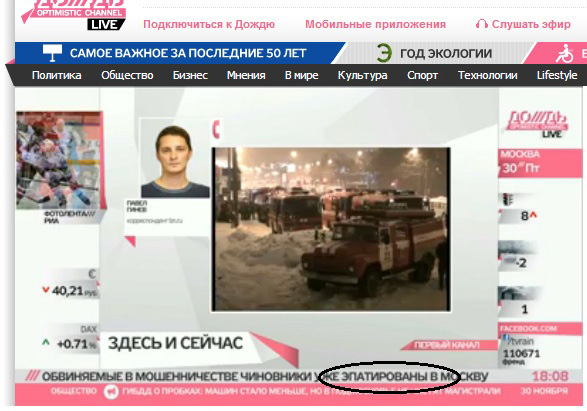Click the headphones icon beside Слушать эфир
Screen dimensions: 587x411
tap(481, 24)
